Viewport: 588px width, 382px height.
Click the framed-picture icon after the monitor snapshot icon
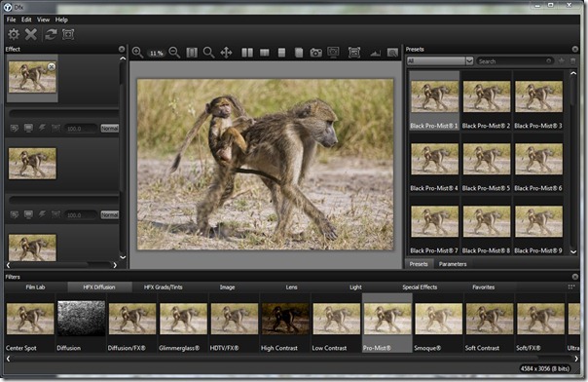click(x=354, y=53)
